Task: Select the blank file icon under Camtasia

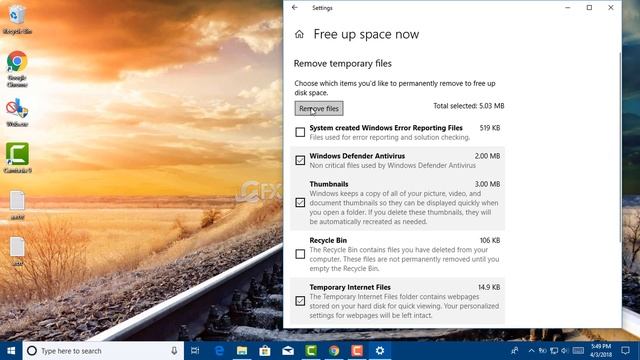Action: point(17,205)
